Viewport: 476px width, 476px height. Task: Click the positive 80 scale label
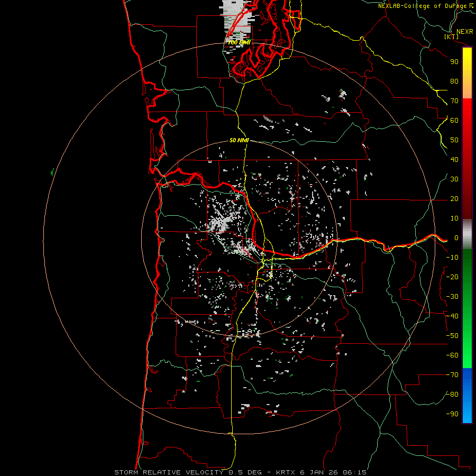tap(454, 81)
